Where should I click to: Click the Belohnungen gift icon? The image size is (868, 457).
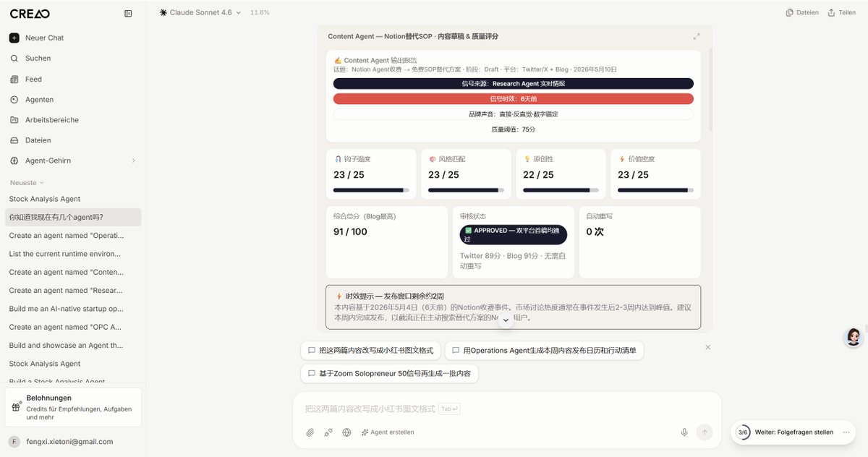15,407
